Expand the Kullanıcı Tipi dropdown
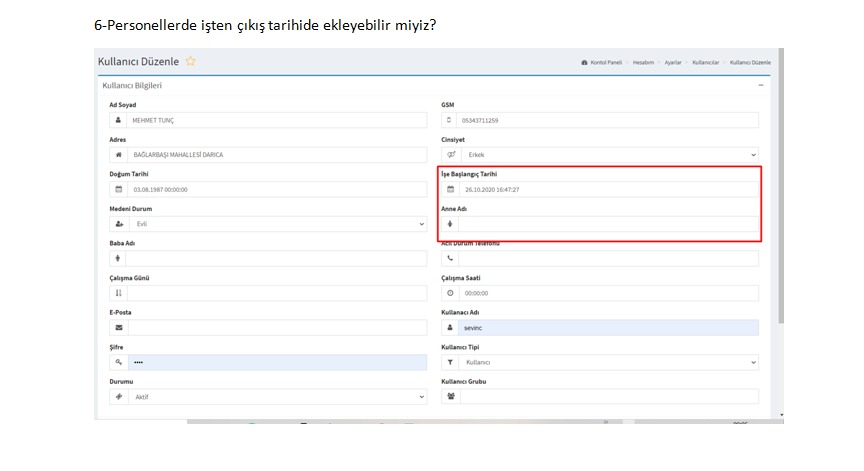 point(608,362)
